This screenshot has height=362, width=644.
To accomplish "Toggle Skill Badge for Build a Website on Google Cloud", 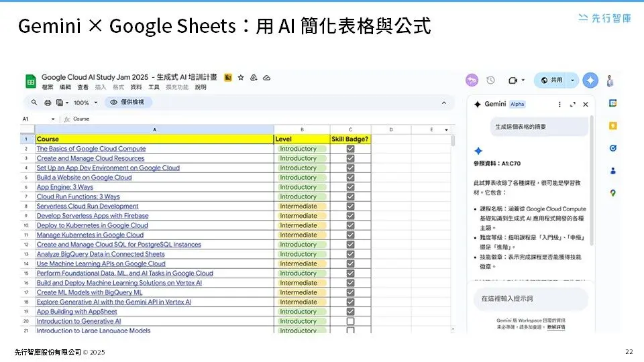I will click(350, 177).
